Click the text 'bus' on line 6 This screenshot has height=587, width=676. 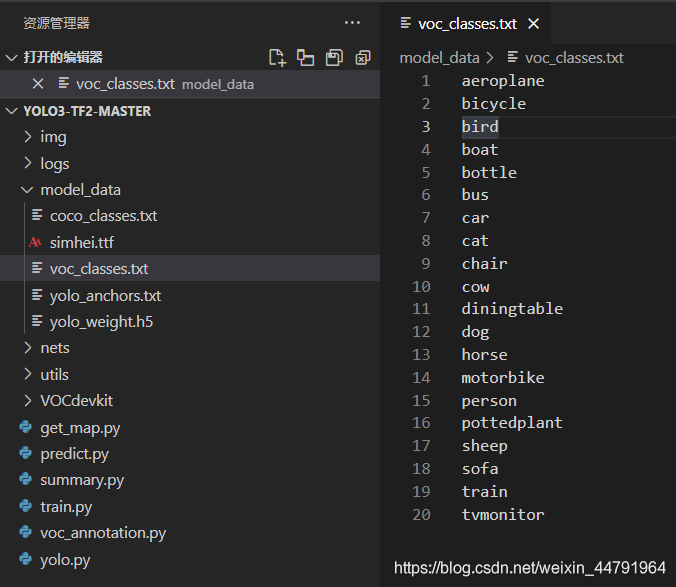coord(476,195)
